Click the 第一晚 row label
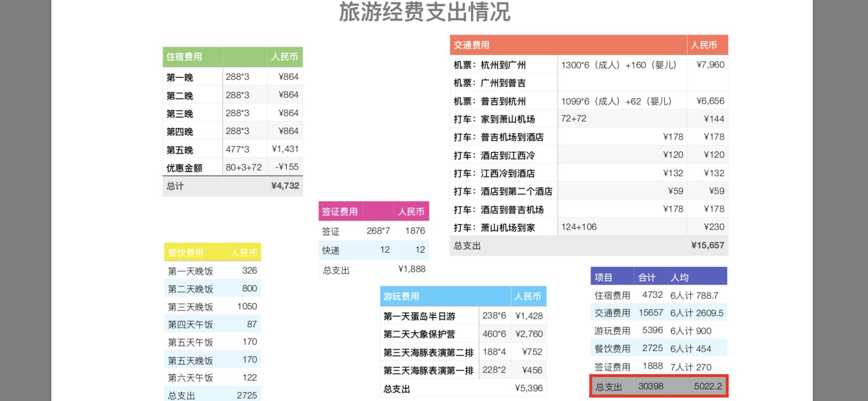 click(180, 77)
